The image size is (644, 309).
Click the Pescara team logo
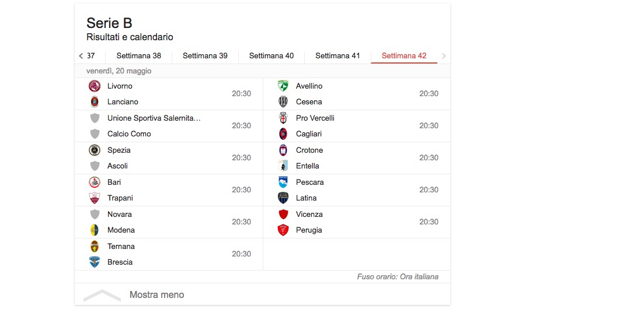283,182
